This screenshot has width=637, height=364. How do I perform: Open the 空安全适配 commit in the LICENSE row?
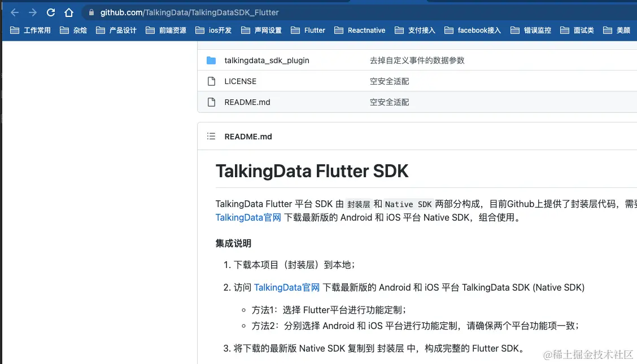tap(389, 81)
